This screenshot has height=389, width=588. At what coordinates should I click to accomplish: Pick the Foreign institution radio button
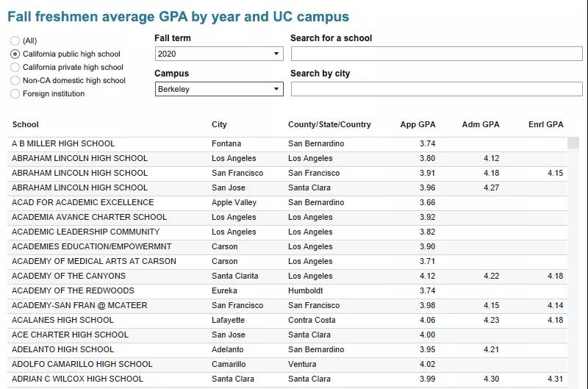click(x=15, y=94)
